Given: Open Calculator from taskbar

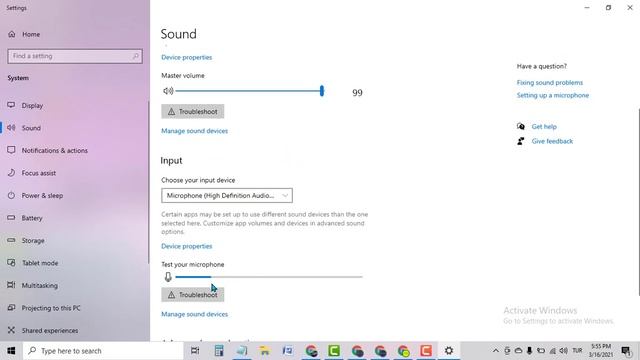Looking at the screenshot, I should (x=219, y=351).
